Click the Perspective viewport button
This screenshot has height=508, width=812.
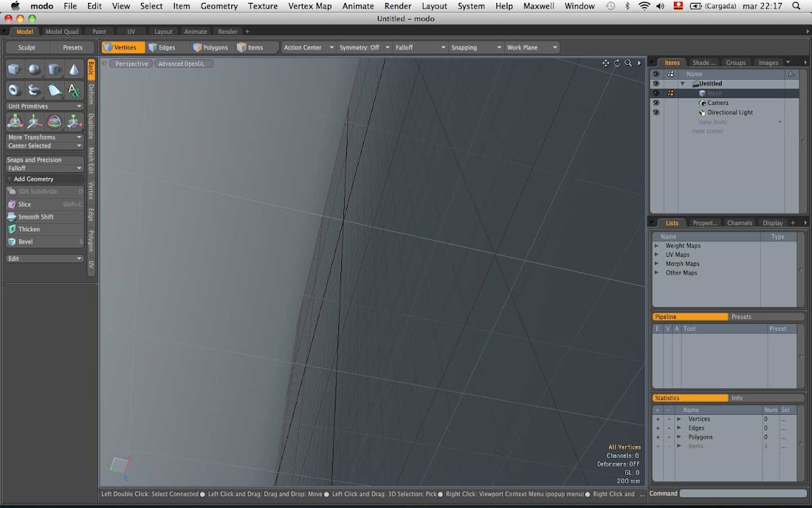[132, 64]
